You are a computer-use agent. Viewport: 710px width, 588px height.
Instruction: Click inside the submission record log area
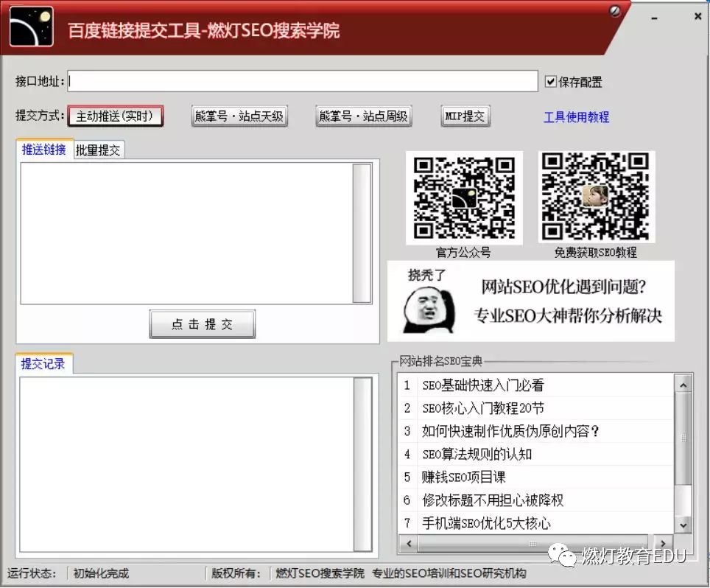pos(186,464)
